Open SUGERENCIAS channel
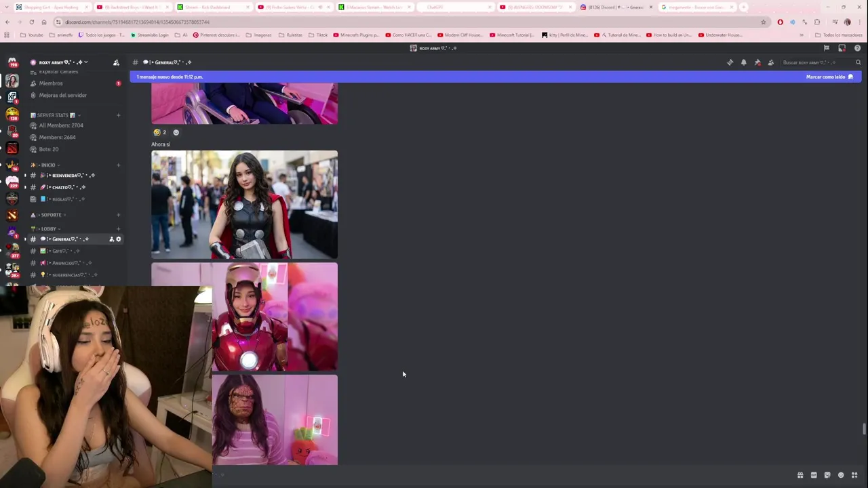 75,275
